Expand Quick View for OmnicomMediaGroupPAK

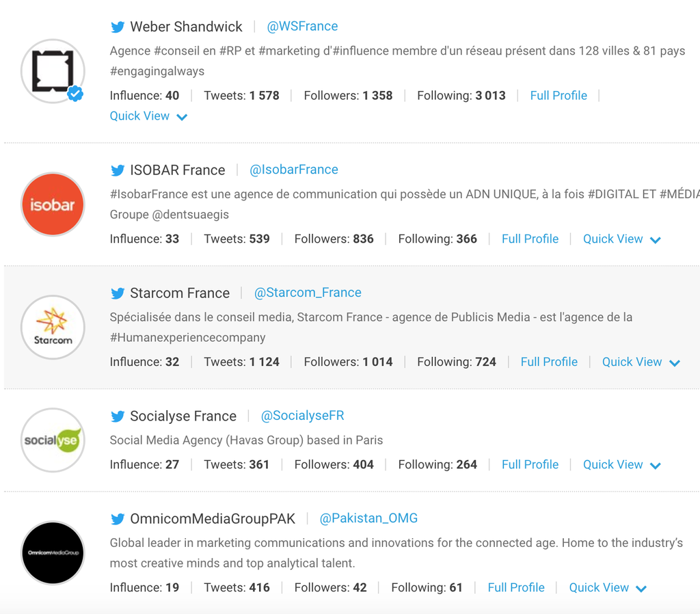click(x=608, y=588)
